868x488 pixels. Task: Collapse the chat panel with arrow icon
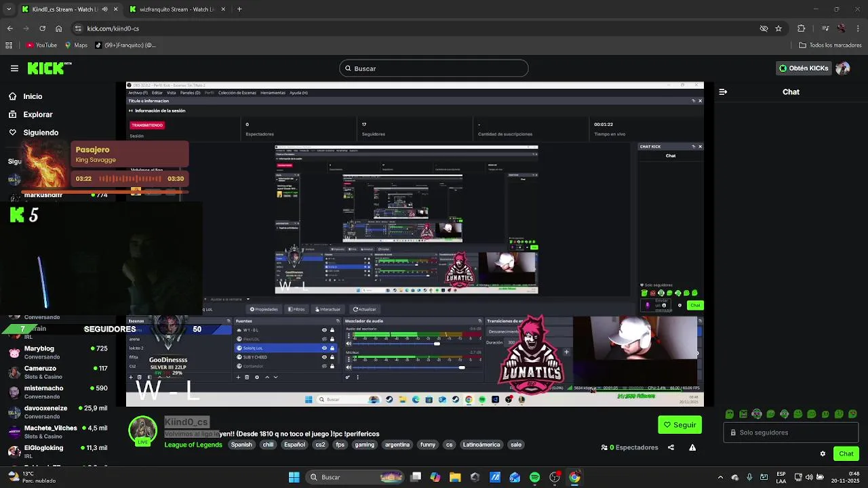click(x=723, y=91)
